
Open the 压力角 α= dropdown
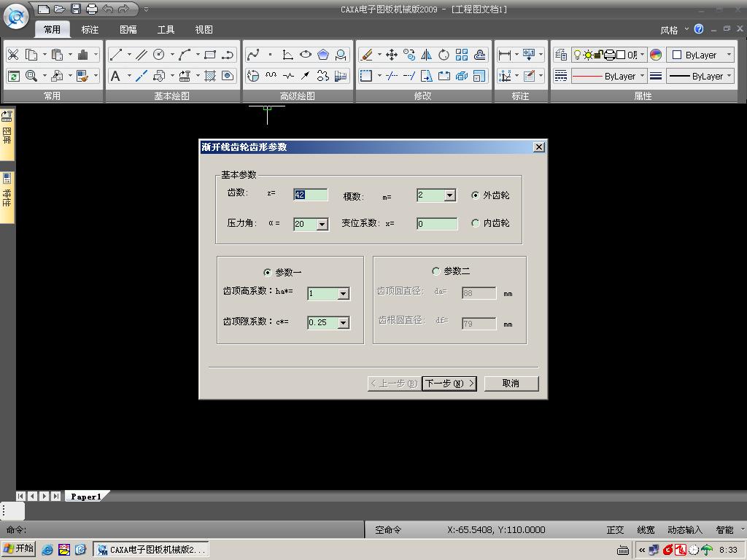click(x=322, y=225)
